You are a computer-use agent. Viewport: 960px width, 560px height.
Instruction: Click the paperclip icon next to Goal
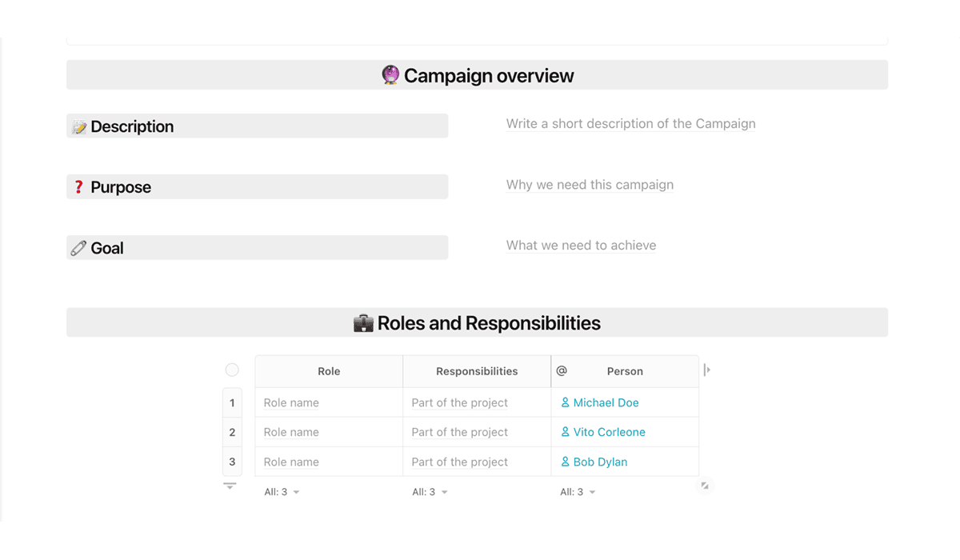[78, 248]
